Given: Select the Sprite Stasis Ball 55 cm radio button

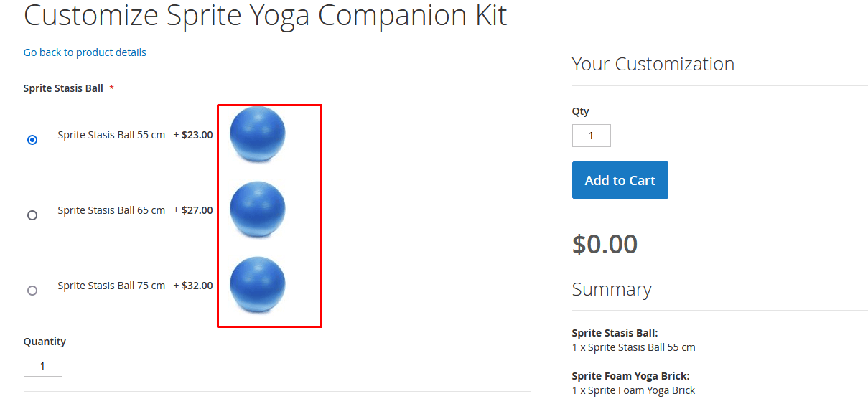Looking at the screenshot, I should 32,140.
